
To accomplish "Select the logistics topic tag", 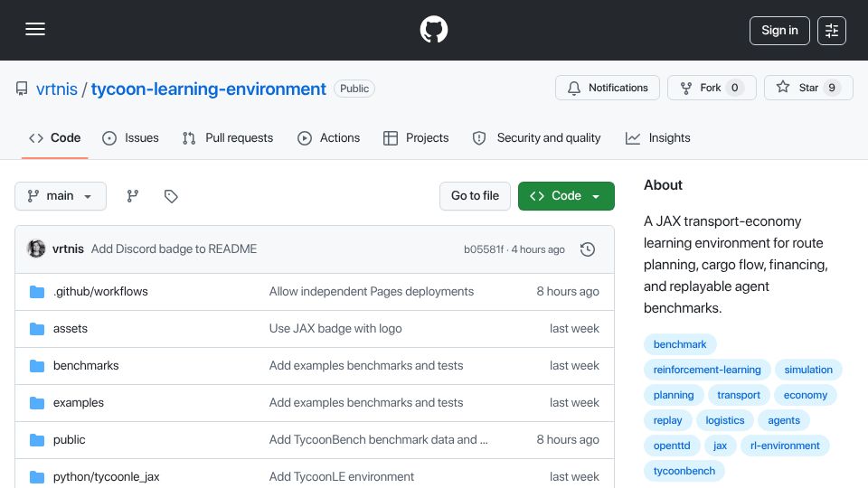I will [x=724, y=420].
